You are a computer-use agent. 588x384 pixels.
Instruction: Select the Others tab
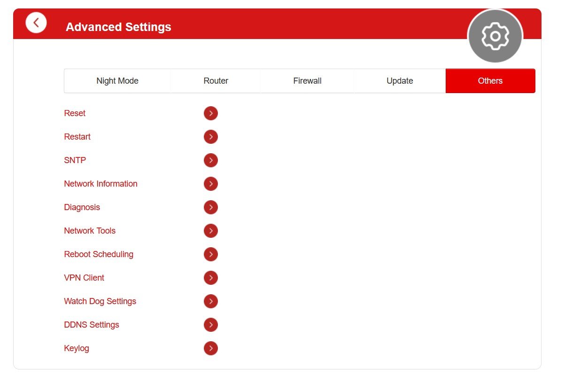click(490, 81)
